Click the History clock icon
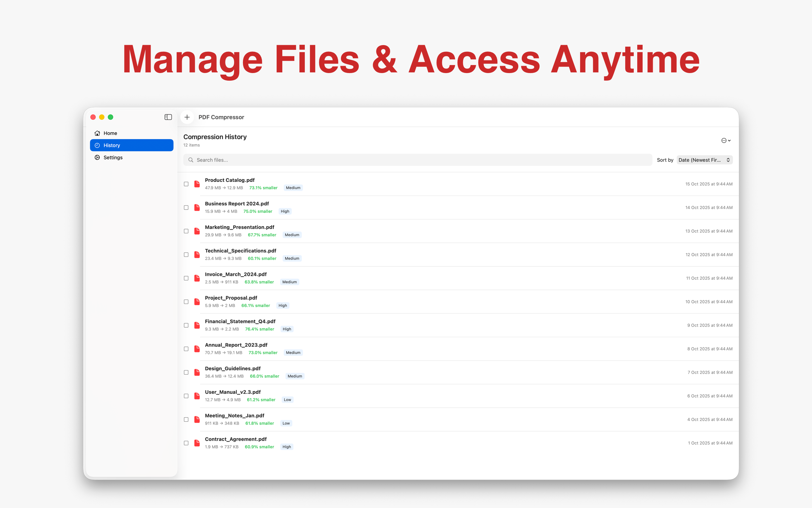812x508 pixels. (97, 145)
